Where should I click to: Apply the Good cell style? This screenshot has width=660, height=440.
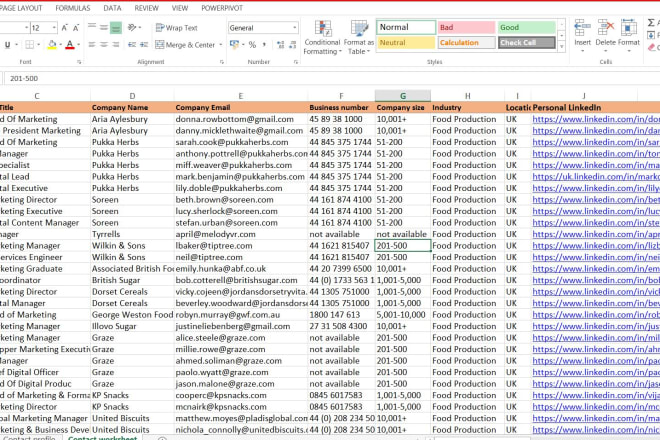(527, 27)
